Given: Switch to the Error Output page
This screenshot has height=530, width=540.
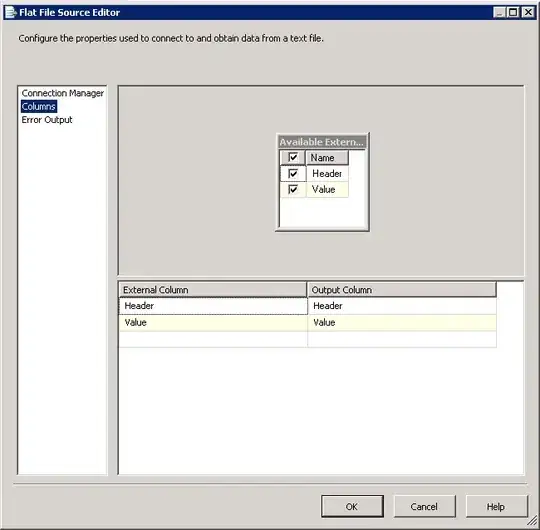Looking at the screenshot, I should pyautogui.click(x=47, y=120).
